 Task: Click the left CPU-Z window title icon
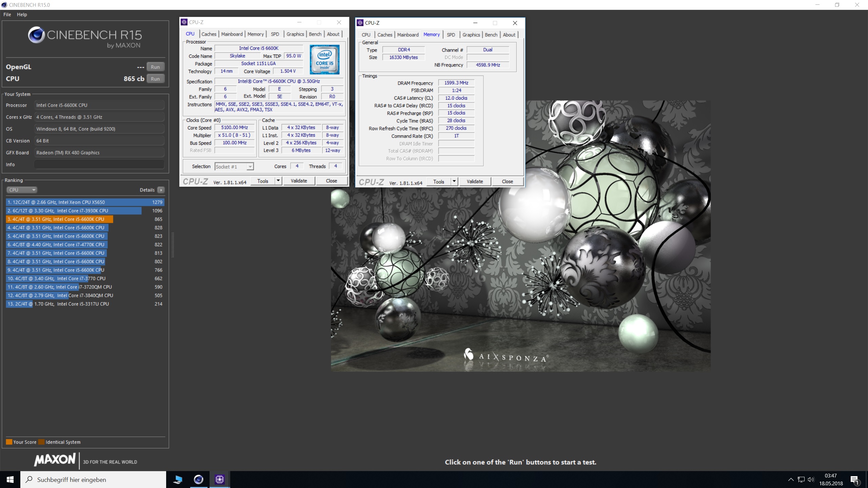[184, 22]
